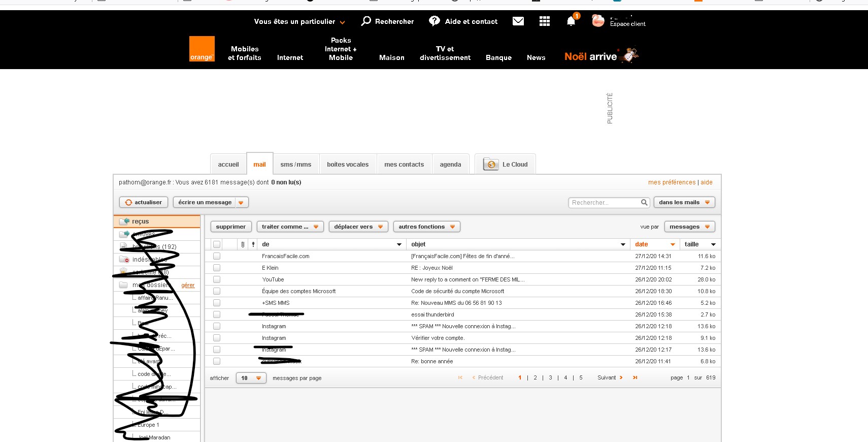The height and width of the screenshot is (442, 868).
Task: Click Le Cloud icon
Action: 491,164
